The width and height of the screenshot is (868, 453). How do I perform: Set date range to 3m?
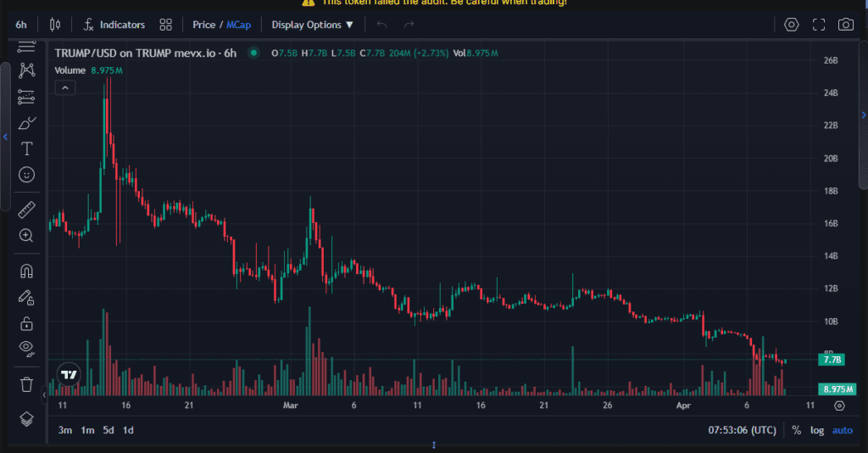tap(64, 430)
